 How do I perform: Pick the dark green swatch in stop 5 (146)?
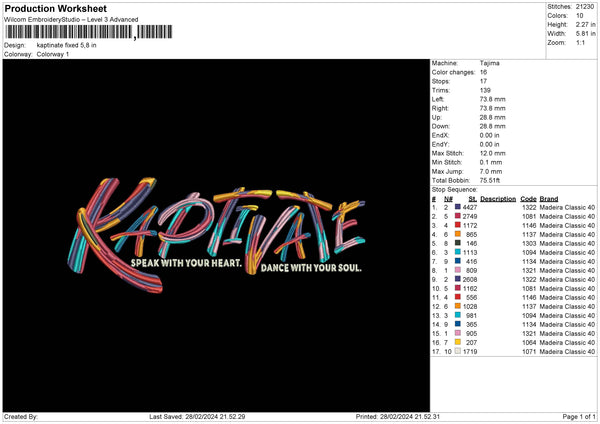[458, 243]
